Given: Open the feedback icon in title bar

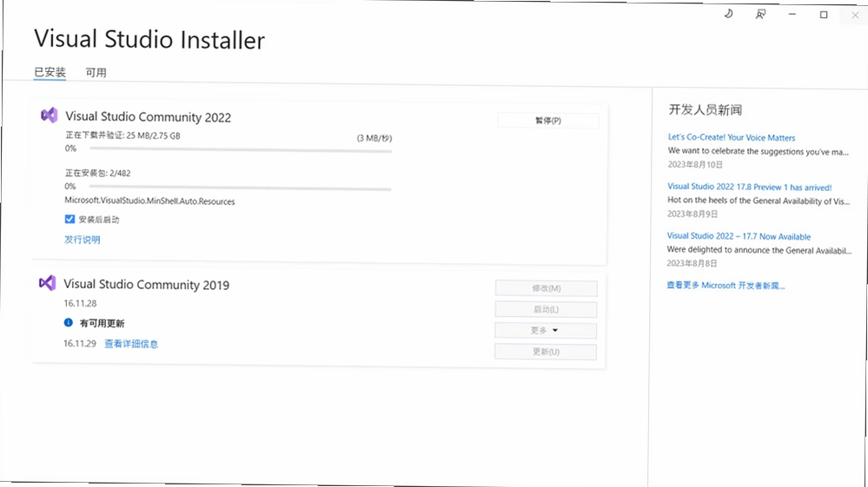Looking at the screenshot, I should pyautogui.click(x=760, y=15).
